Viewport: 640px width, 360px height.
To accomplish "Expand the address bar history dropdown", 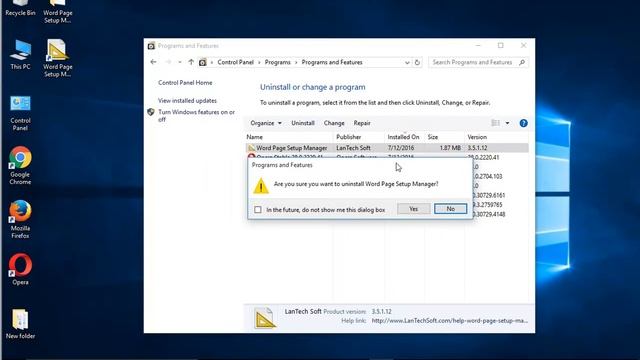I will click(407, 62).
